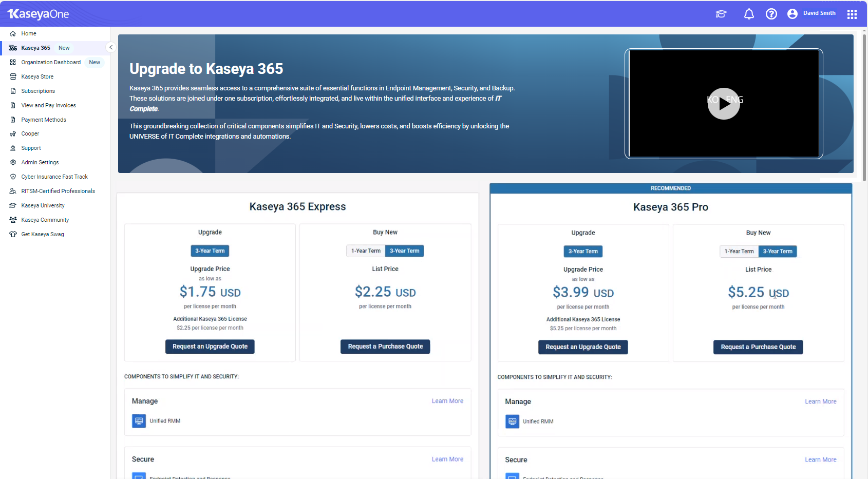Go to Admin Settings in the sidebar
This screenshot has height=479, width=868.
pos(40,162)
